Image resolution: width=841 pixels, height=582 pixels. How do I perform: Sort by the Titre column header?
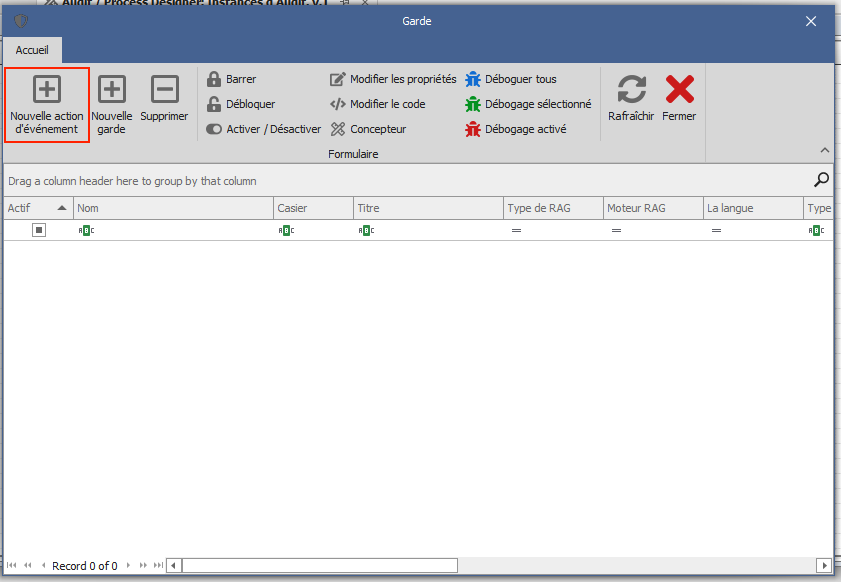429,208
